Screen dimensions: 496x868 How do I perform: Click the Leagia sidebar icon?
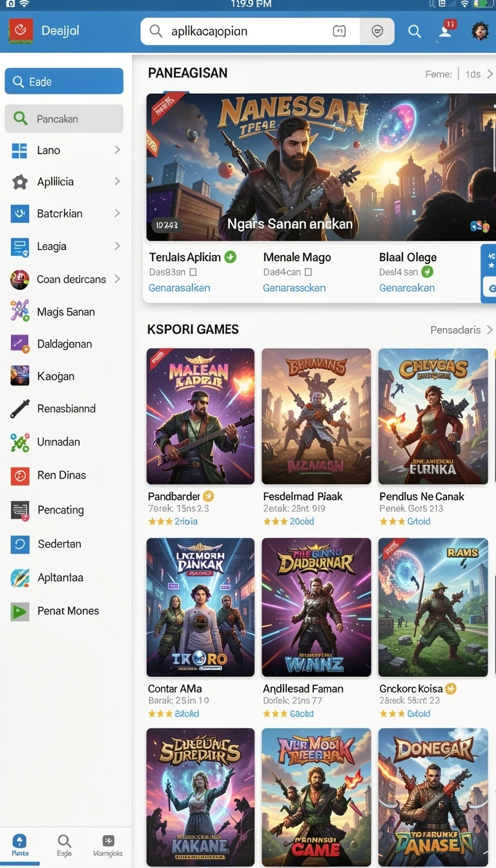click(20, 246)
